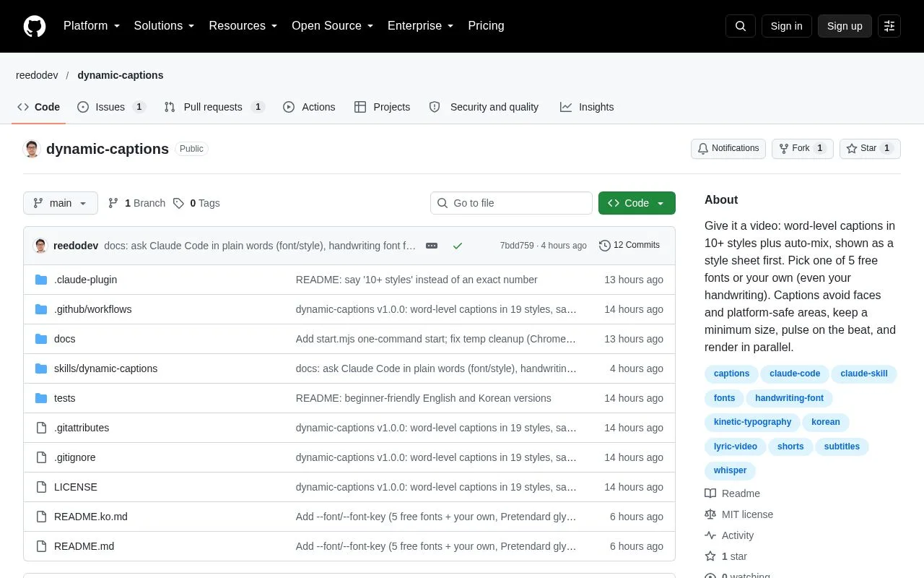This screenshot has width=924, height=578.
Task: Show the commit message ellipsis details
Action: pos(432,246)
